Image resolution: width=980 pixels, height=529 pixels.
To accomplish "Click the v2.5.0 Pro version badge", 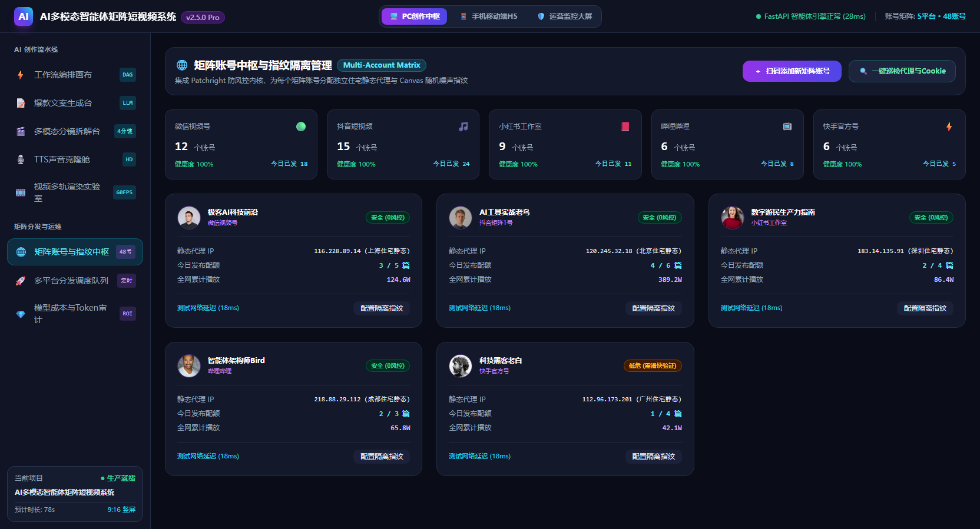I will pyautogui.click(x=203, y=18).
